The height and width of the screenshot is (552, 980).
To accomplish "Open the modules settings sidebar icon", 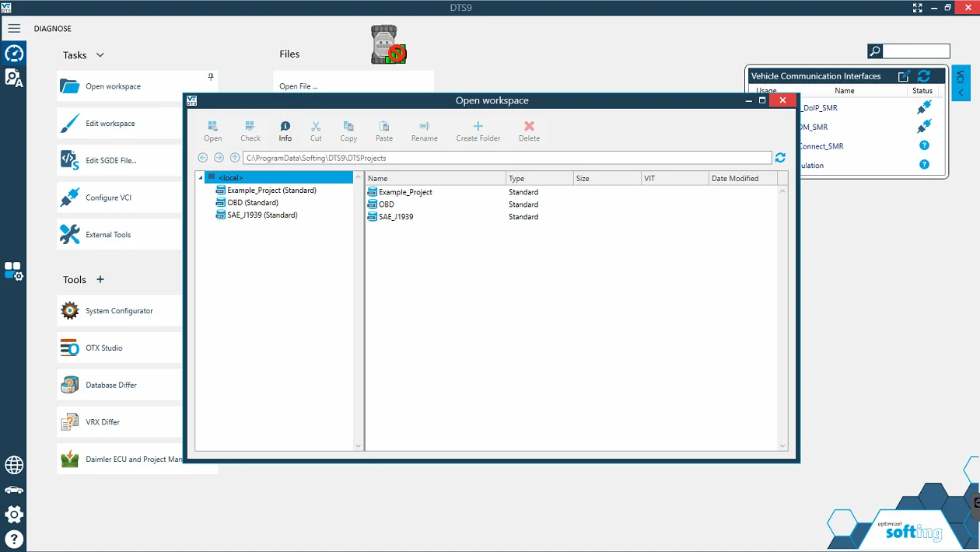I will tap(13, 271).
